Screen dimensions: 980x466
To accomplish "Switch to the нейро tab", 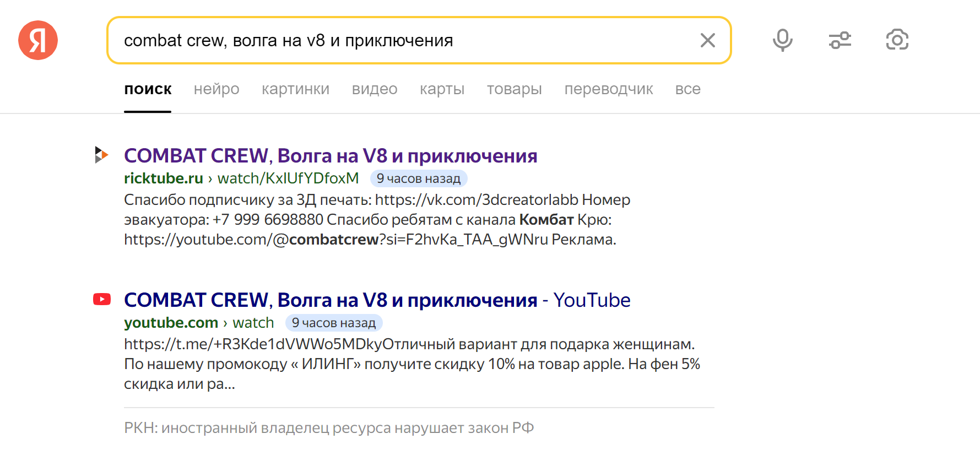I will coord(216,89).
